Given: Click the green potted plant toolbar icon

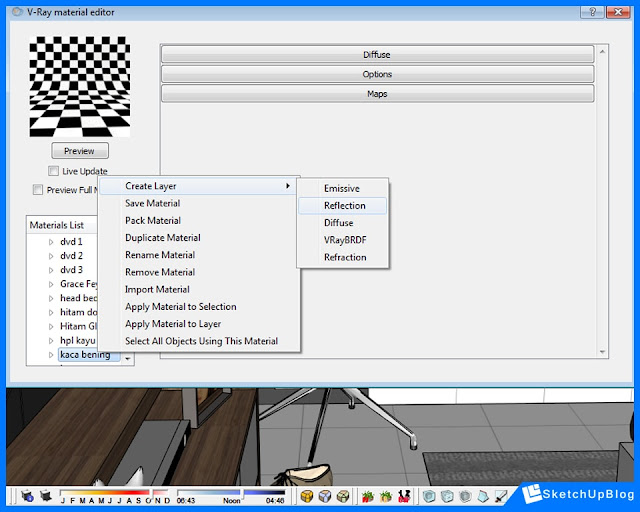Looking at the screenshot, I should tap(386, 496).
